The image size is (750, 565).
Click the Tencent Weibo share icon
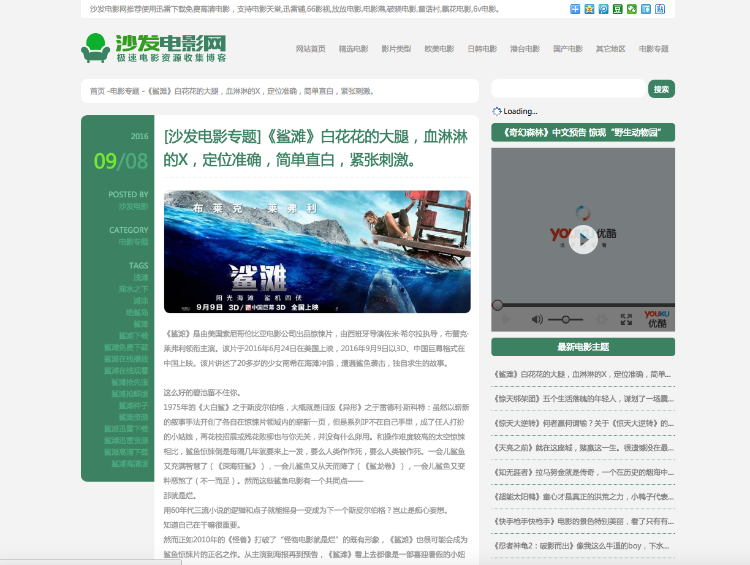604,9
